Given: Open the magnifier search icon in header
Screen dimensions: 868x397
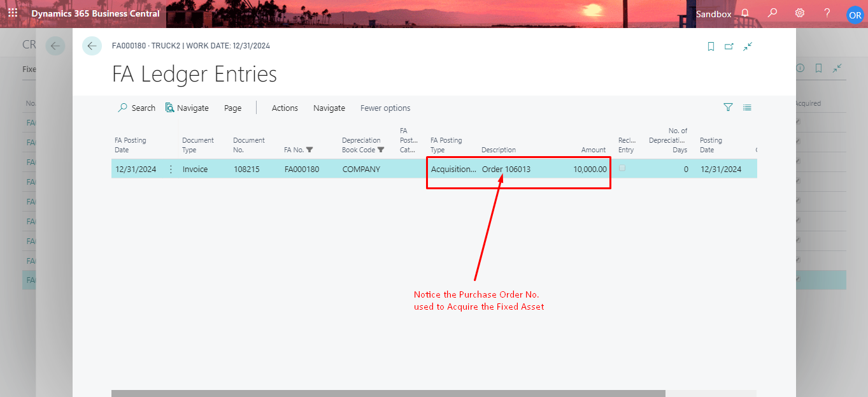Looking at the screenshot, I should pyautogui.click(x=772, y=13).
